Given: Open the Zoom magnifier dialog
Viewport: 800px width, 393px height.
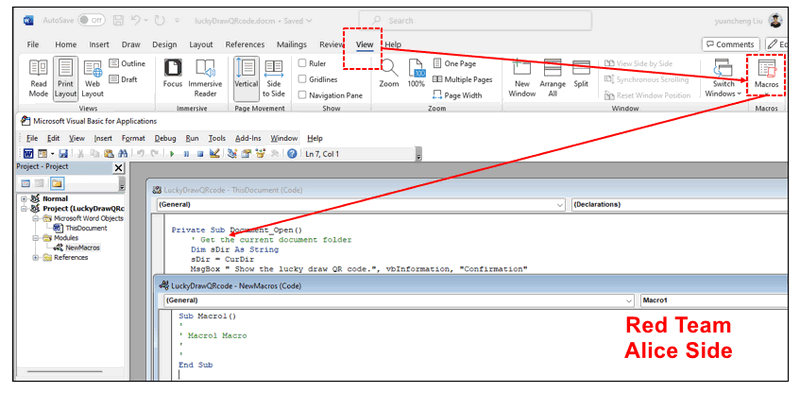Looking at the screenshot, I should [x=389, y=74].
